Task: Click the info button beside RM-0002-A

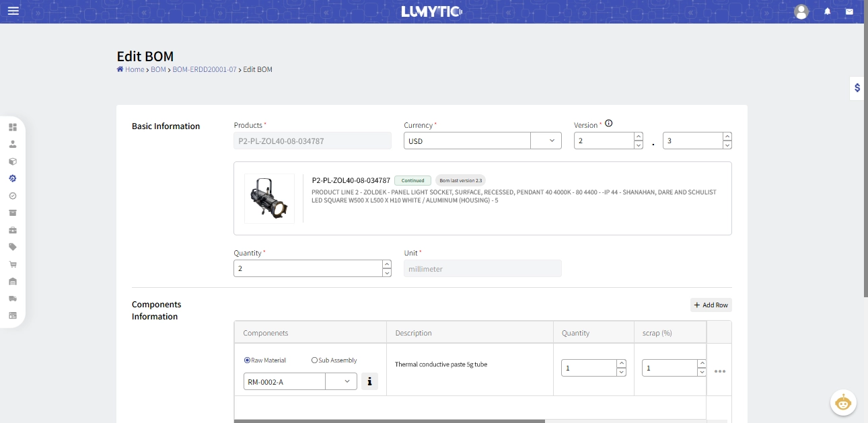Action: (x=369, y=381)
